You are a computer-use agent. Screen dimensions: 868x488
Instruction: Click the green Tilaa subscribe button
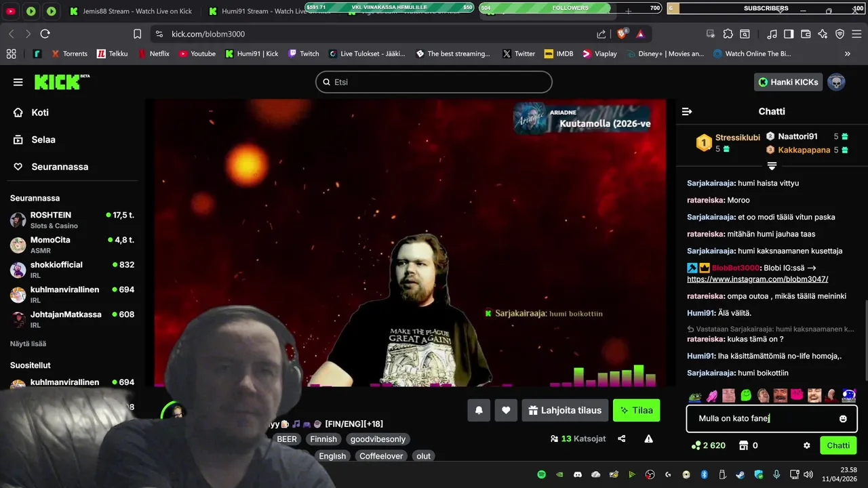coord(636,410)
